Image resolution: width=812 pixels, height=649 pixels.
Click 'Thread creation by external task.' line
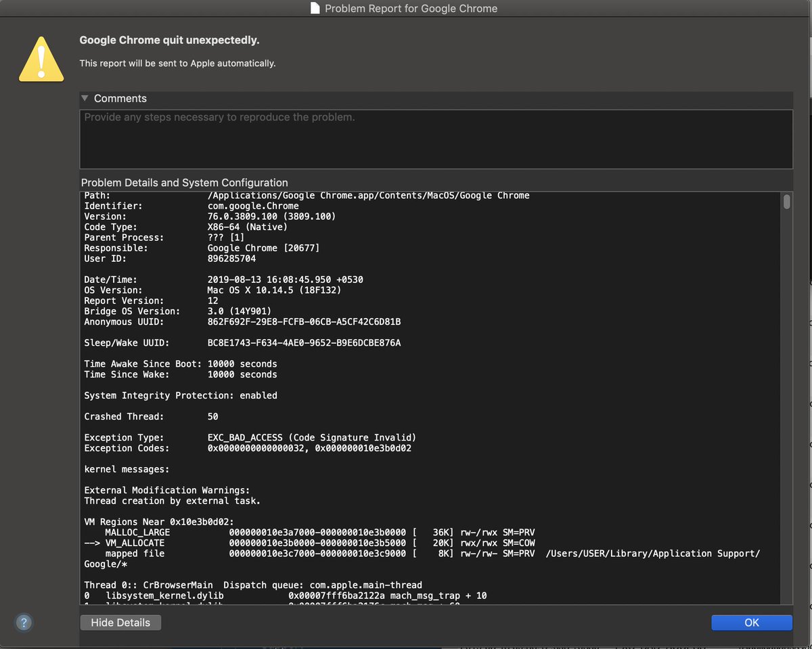tap(173, 501)
